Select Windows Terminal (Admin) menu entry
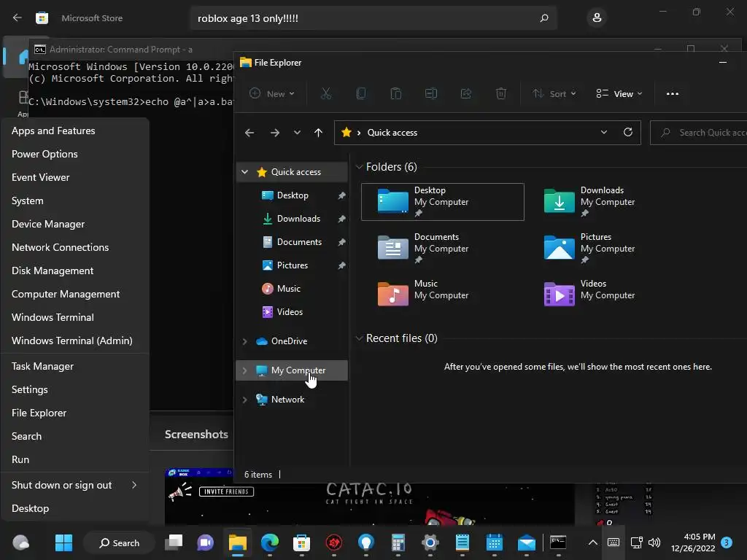Screen dimensions: 747x560 coord(75,341)
